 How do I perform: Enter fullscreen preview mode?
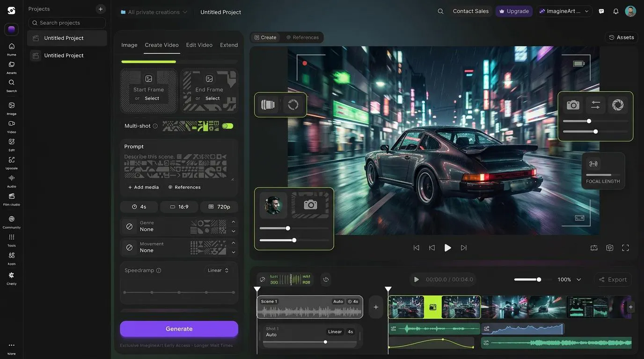625,248
